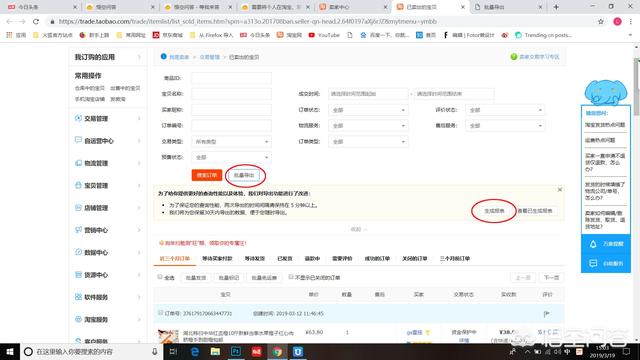Open the 售后服务 dropdown
Viewport: 640px width, 360px height.
pos(505,126)
